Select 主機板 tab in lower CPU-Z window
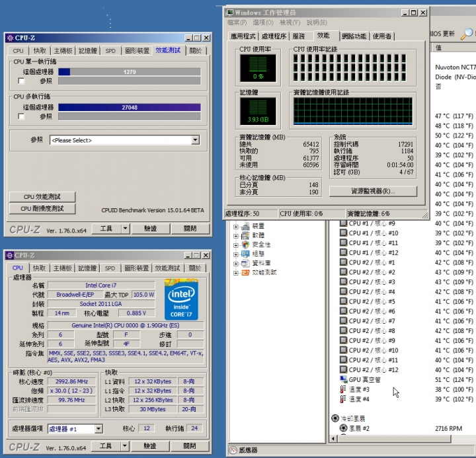Screen dimensions: 476x458 coord(63,268)
